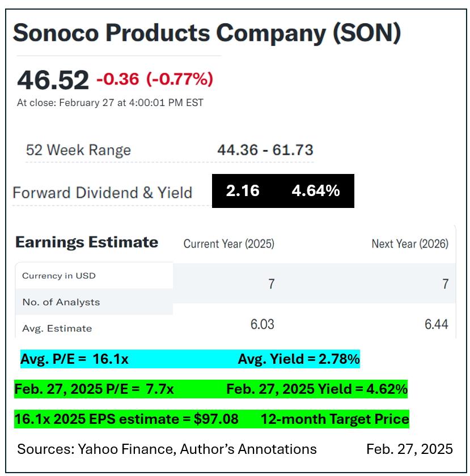
Task: Click the Current Year (2025) column header
Action: point(228,244)
